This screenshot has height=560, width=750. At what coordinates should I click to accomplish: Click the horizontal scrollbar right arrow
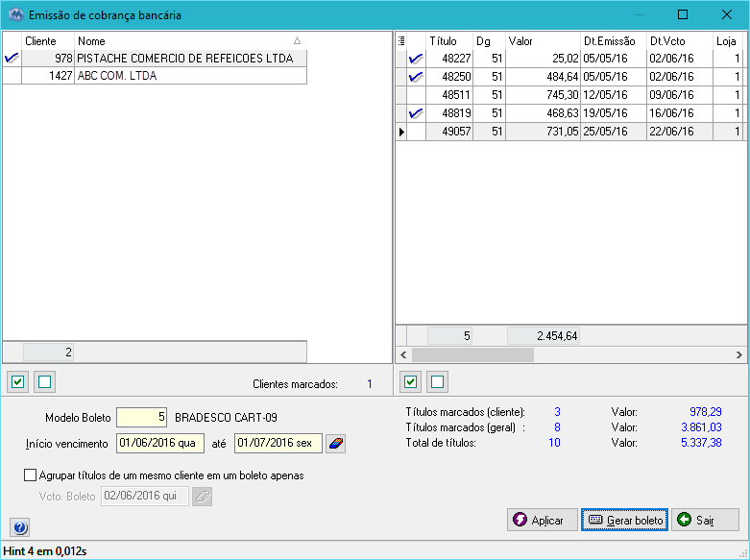point(739,354)
